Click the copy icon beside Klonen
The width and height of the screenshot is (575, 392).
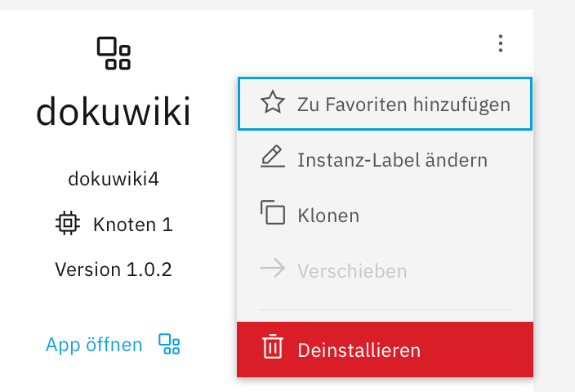[273, 212]
